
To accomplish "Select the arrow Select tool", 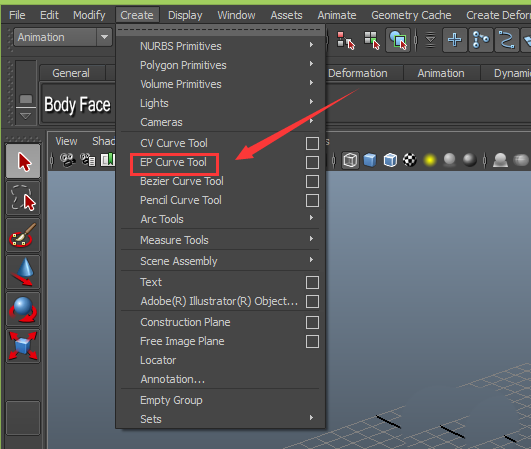I will [x=23, y=161].
